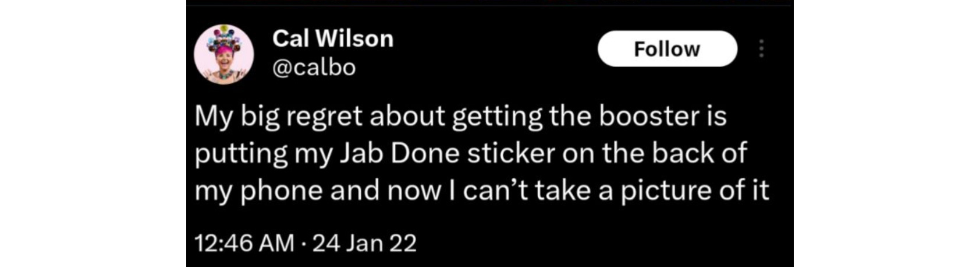Open the Cal Wilson display name link
Image resolution: width=980 pixels, height=267 pixels.
click(x=332, y=38)
